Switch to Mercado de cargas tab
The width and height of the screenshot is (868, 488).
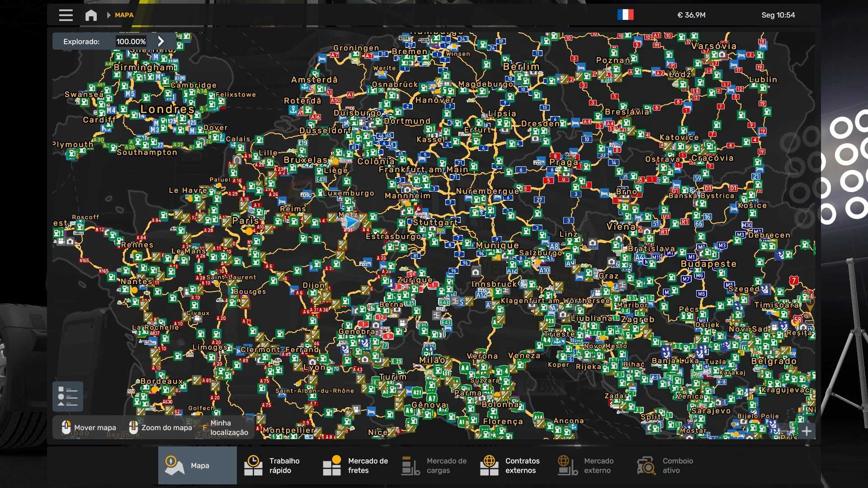click(x=434, y=465)
